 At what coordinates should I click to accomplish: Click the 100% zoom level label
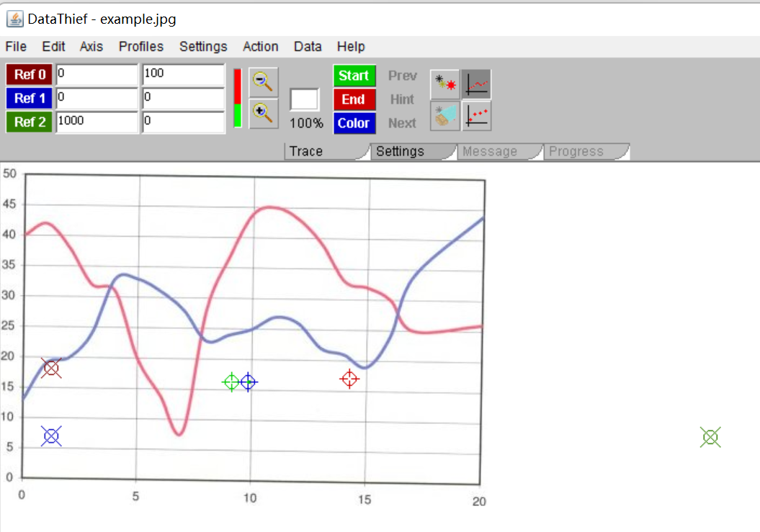[x=306, y=123]
